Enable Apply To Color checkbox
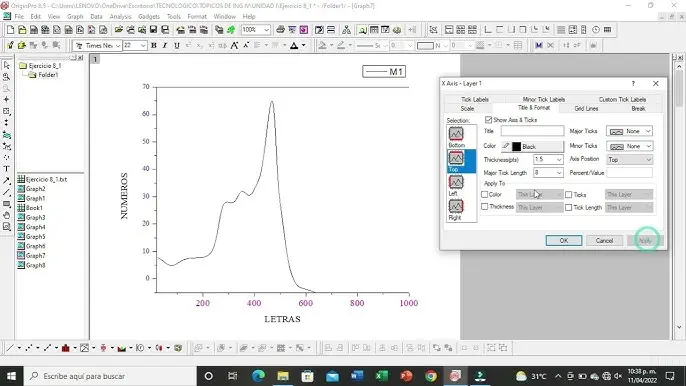This screenshot has height=386, width=686. point(485,194)
